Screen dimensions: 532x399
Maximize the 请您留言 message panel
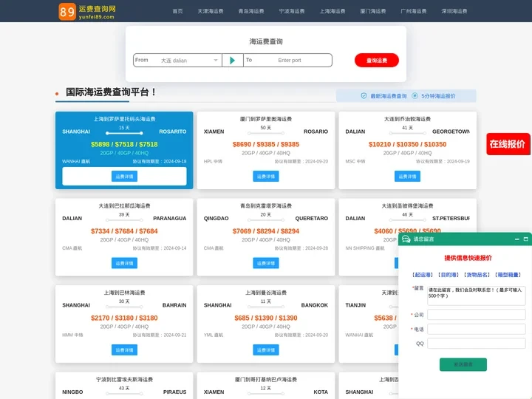coord(526,239)
